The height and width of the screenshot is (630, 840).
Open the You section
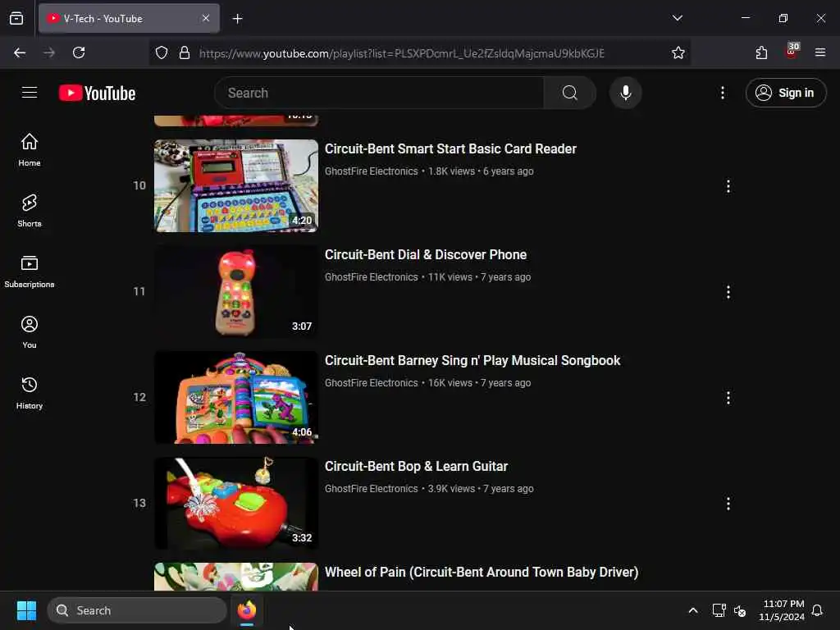(x=30, y=331)
